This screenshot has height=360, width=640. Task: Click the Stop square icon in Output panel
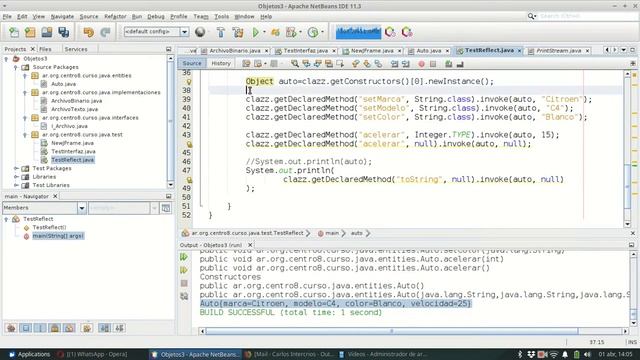(184, 283)
